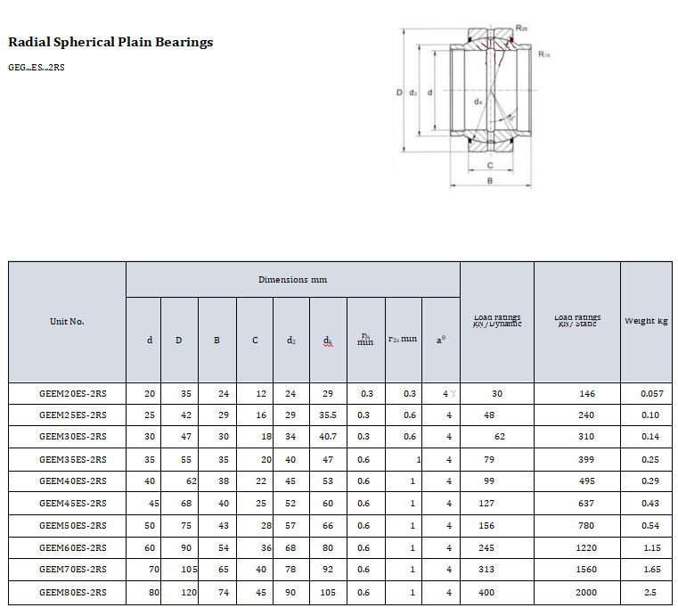Viewport: 678px width, 616px height.
Task: Click the GEEM50ES-2RS row label
Action: (x=72, y=525)
